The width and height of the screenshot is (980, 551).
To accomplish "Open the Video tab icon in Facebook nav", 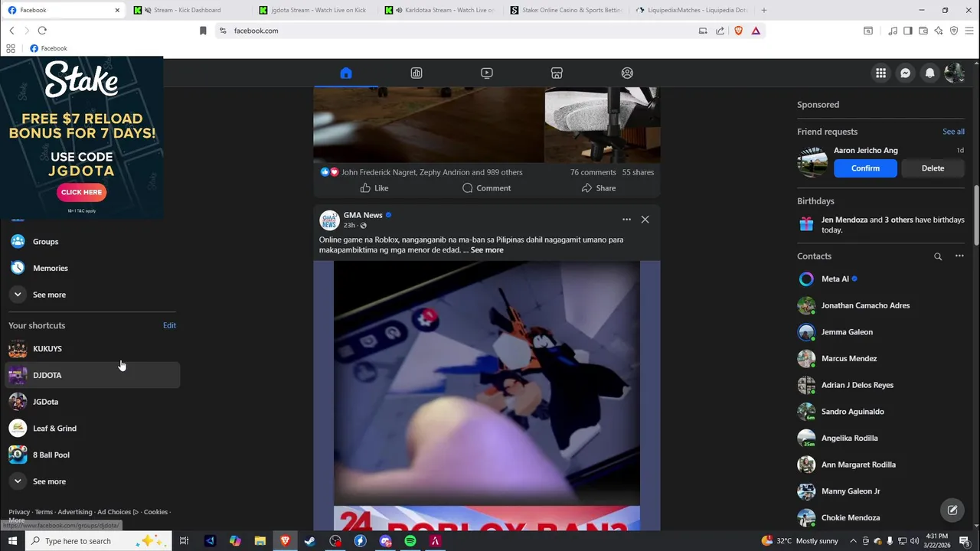I will [487, 73].
